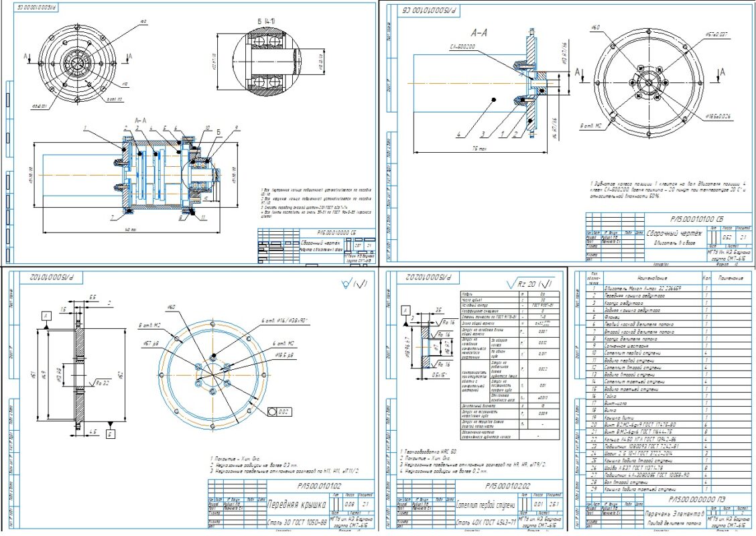Click the "СА-600200" leader label
Image resolution: width=756 pixels, height=536 pixels.
click(x=462, y=48)
